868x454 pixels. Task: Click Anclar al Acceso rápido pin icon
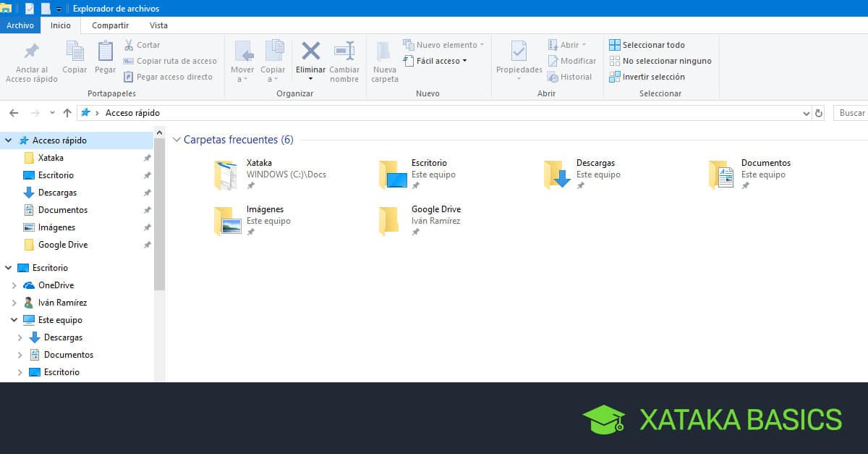coord(32,51)
